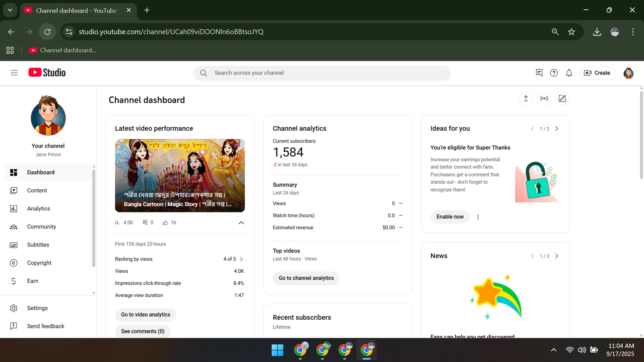
Task: Click Go to channel analytics button
Action: pos(306,278)
